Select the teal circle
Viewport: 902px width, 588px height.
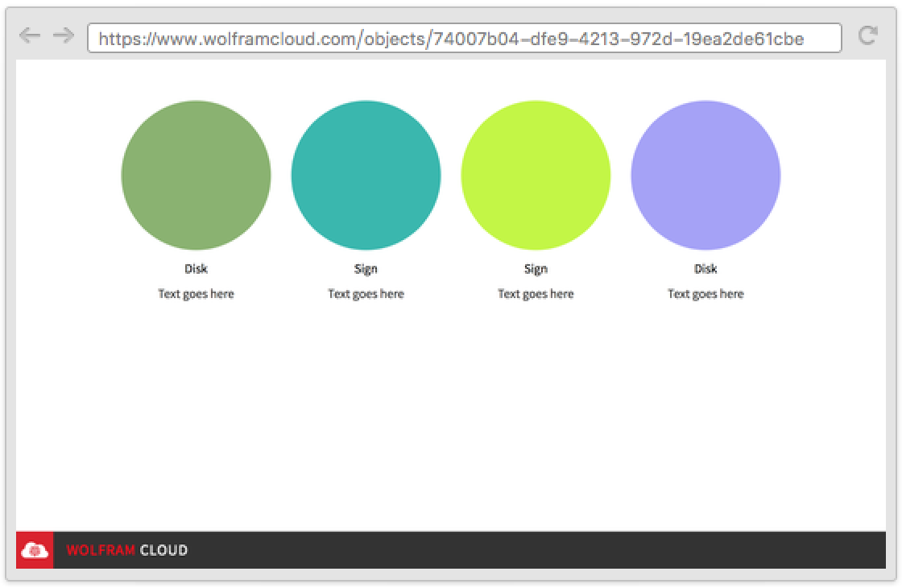366,175
